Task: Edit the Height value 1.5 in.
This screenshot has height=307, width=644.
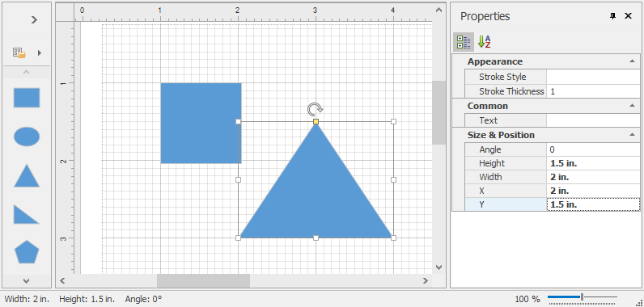Action: coord(593,163)
